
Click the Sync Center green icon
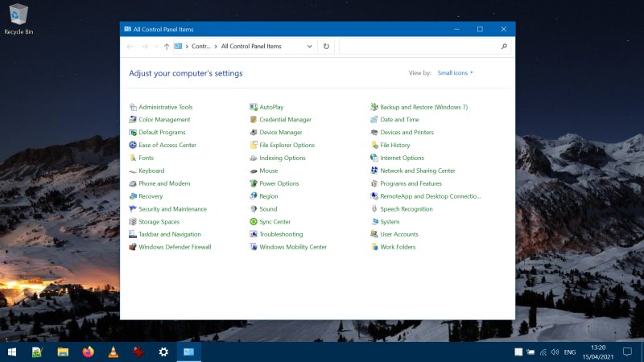(254, 222)
